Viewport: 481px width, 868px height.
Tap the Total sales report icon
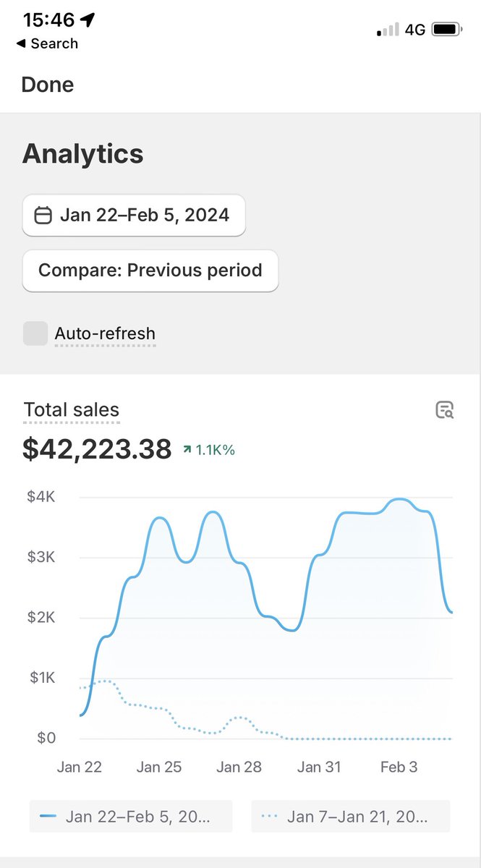[x=444, y=410]
